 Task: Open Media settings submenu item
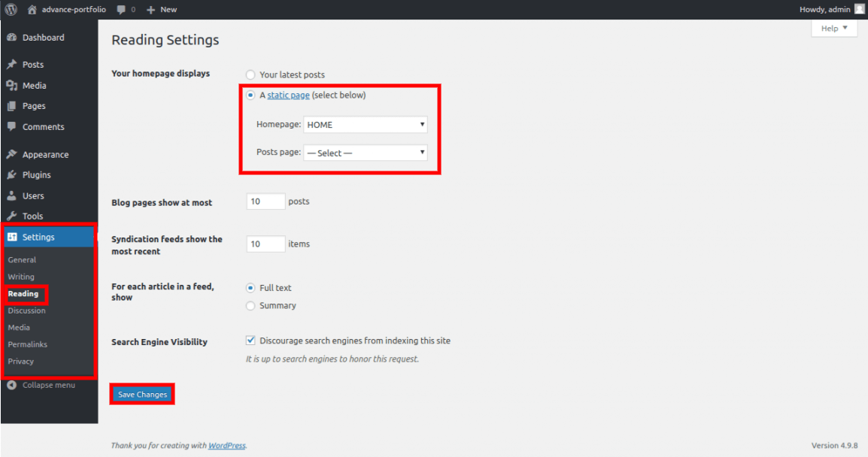coord(19,328)
